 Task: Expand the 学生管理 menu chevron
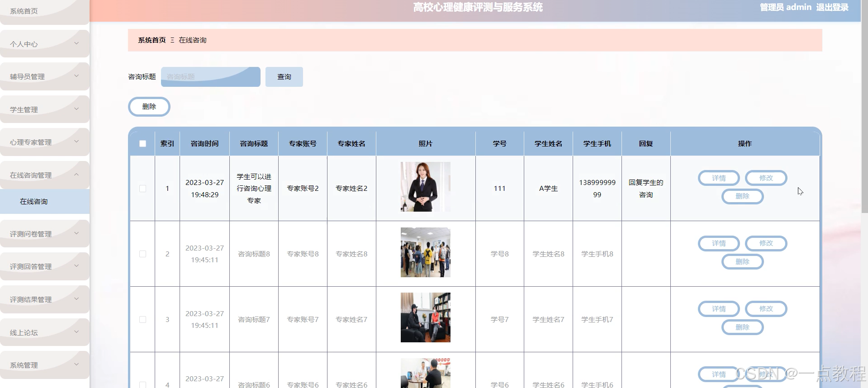point(76,109)
